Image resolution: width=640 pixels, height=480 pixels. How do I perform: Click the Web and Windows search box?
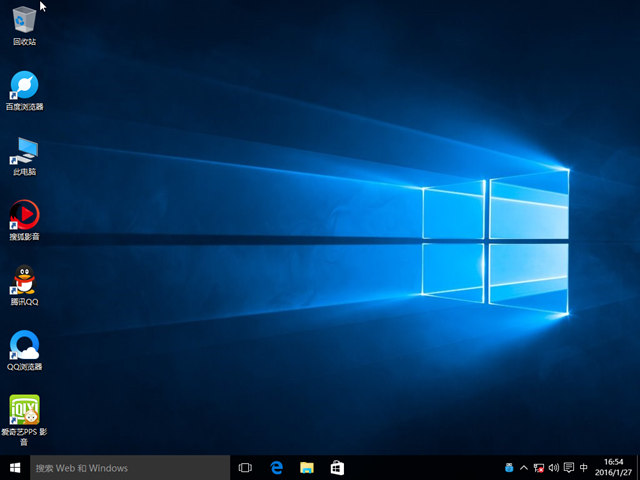click(x=130, y=467)
